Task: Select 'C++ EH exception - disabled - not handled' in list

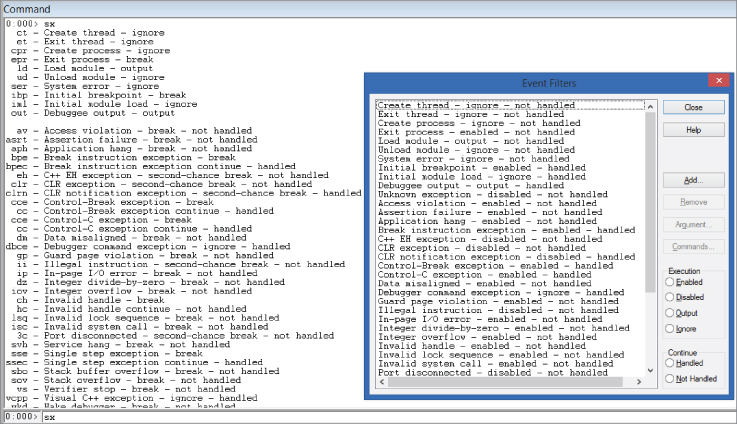Action: point(510,239)
